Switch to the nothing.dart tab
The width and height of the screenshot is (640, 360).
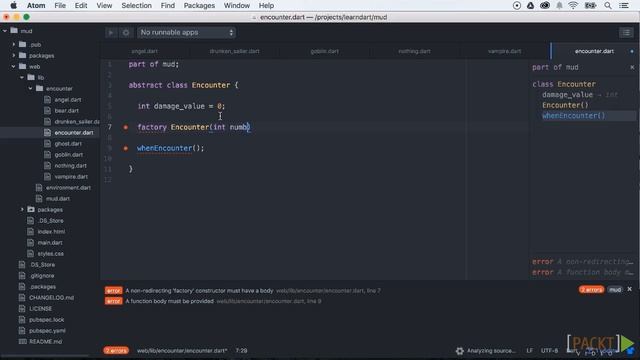414,51
